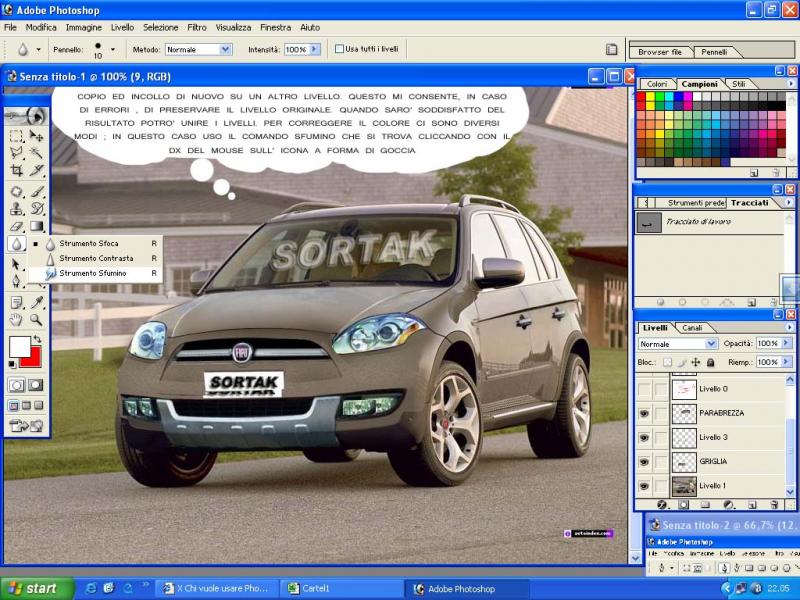
Task: Choose Strumento Sfumino from flyout
Action: [x=96, y=273]
